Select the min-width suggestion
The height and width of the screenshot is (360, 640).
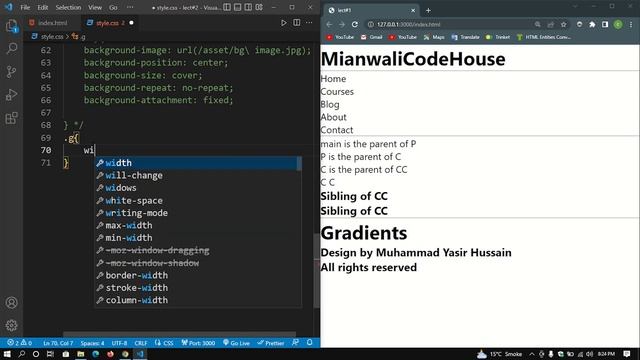(197, 238)
